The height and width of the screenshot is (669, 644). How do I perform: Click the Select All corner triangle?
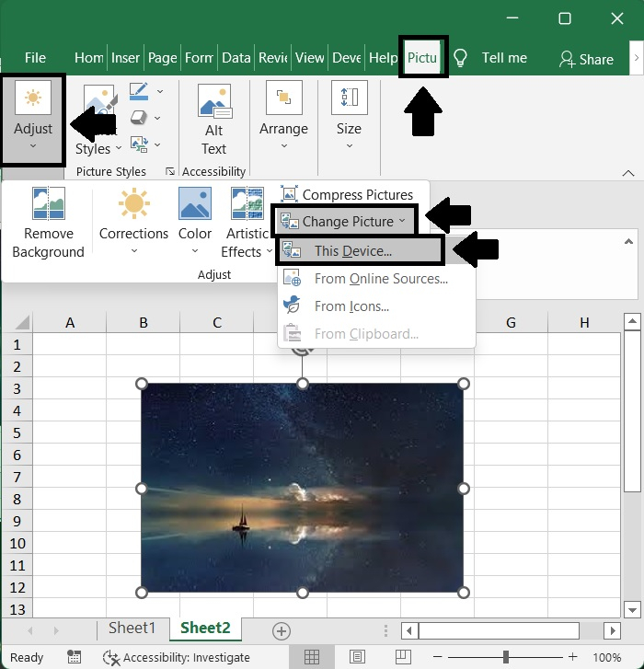tap(22, 323)
